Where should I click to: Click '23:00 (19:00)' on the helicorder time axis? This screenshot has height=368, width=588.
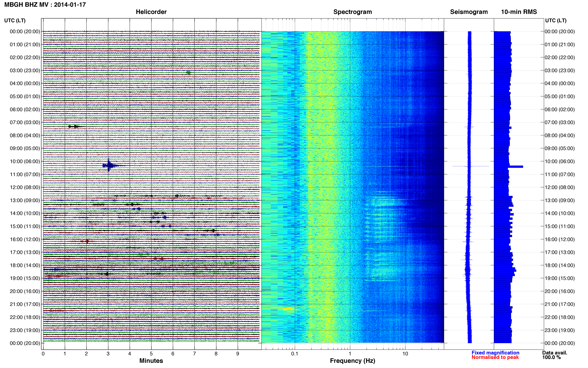point(25,330)
